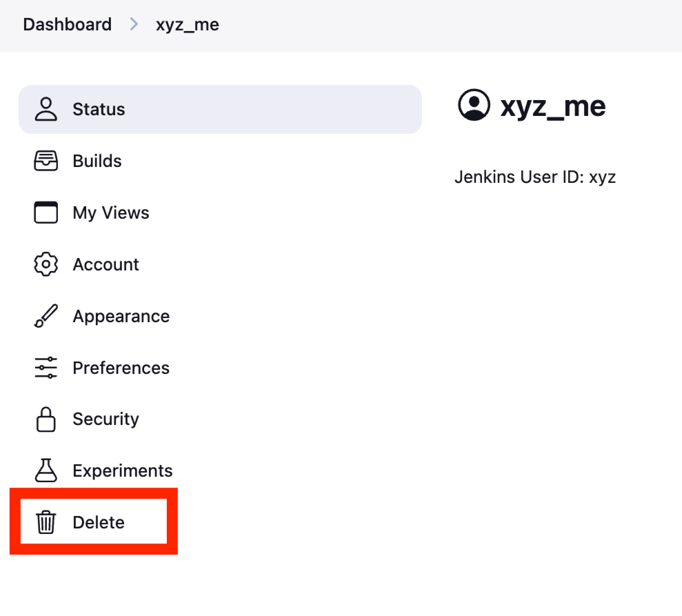Open the Security settings label
Image resolution: width=682 pixels, height=616 pixels.
point(106,419)
